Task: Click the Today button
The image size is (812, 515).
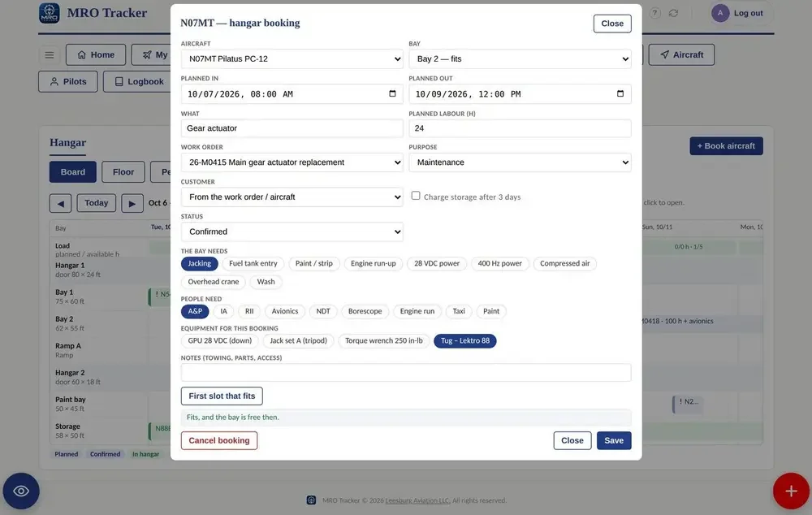Action: coord(97,203)
